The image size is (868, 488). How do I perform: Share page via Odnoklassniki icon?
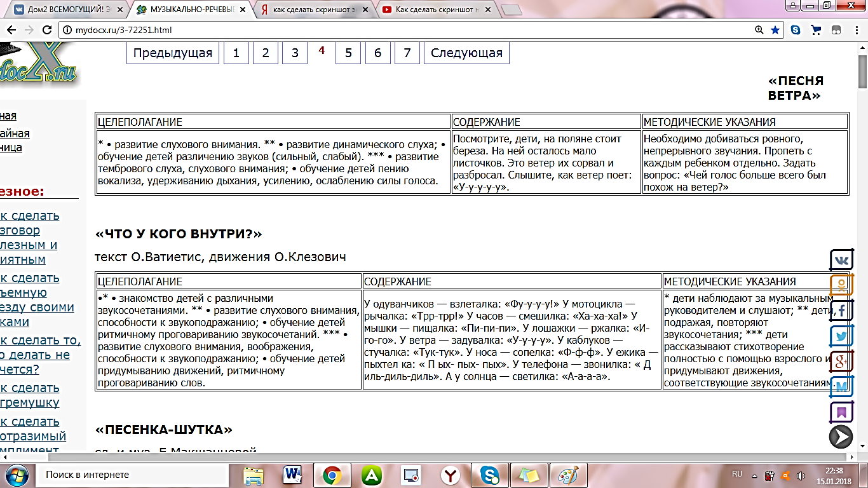tap(842, 285)
